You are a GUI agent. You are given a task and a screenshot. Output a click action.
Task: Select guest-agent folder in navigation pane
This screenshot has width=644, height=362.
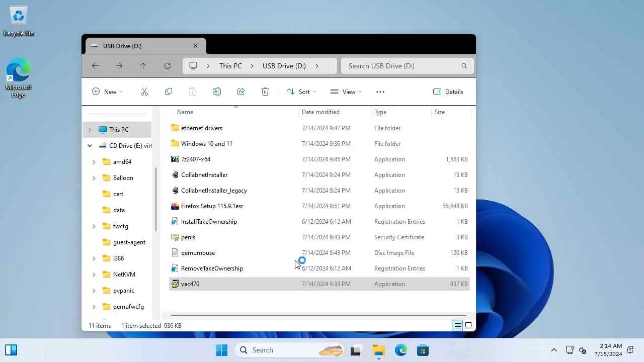117,242
